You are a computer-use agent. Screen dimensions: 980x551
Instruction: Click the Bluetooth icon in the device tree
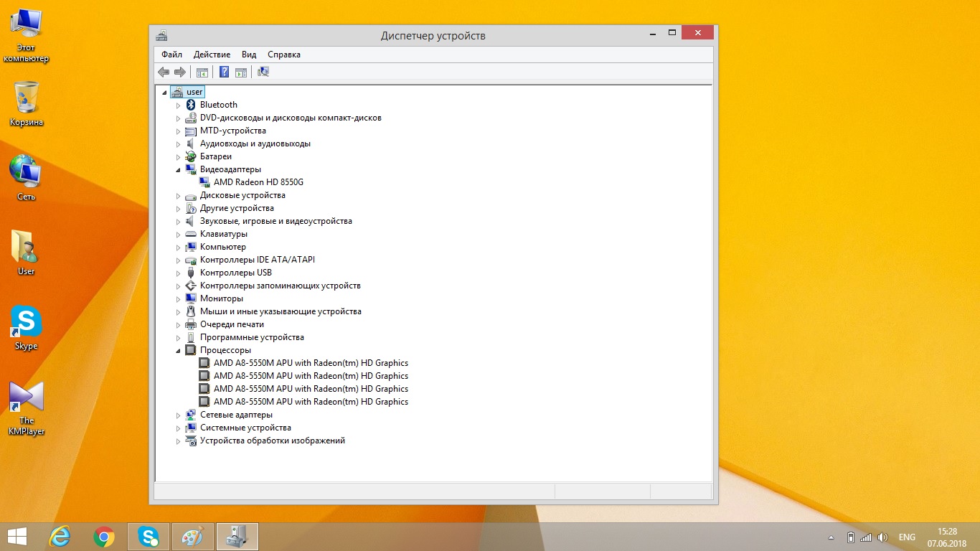pyautogui.click(x=191, y=105)
